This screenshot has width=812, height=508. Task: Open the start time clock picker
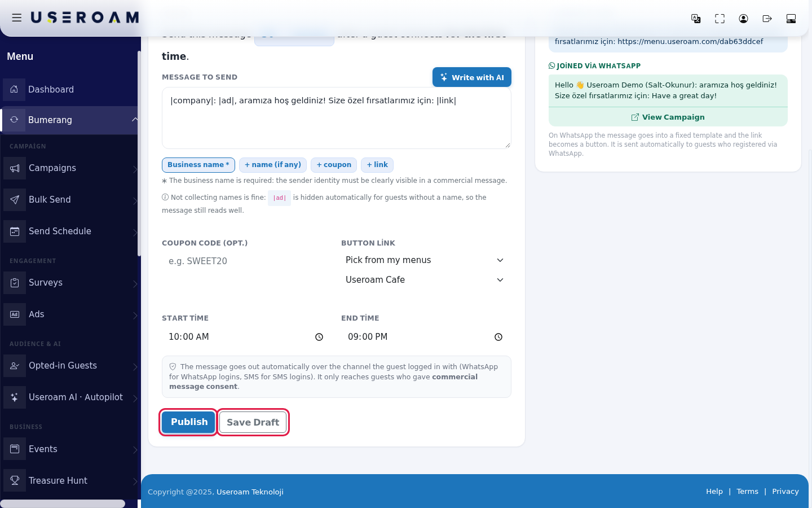pos(319,337)
